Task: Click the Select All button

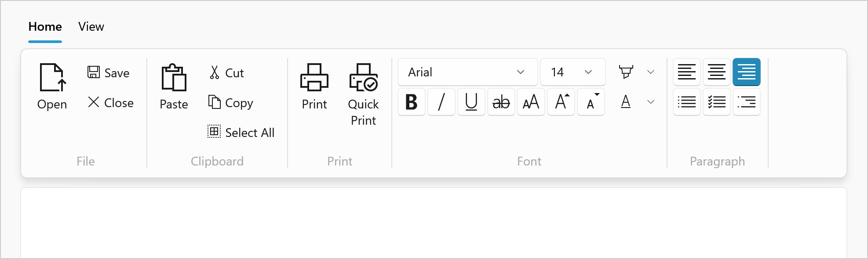Action: (x=241, y=133)
